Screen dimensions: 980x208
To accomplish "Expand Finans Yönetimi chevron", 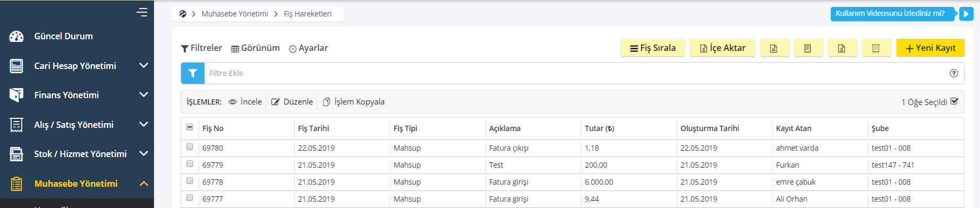I will (143, 94).
